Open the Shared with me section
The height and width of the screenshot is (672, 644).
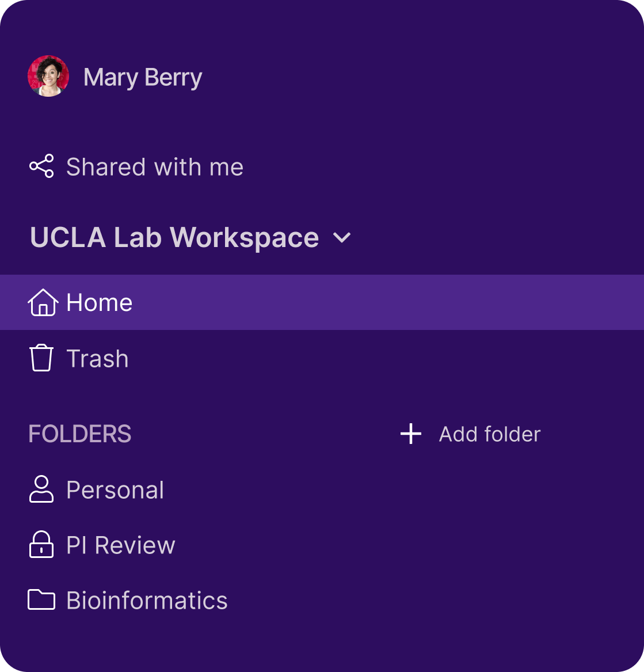click(x=155, y=167)
